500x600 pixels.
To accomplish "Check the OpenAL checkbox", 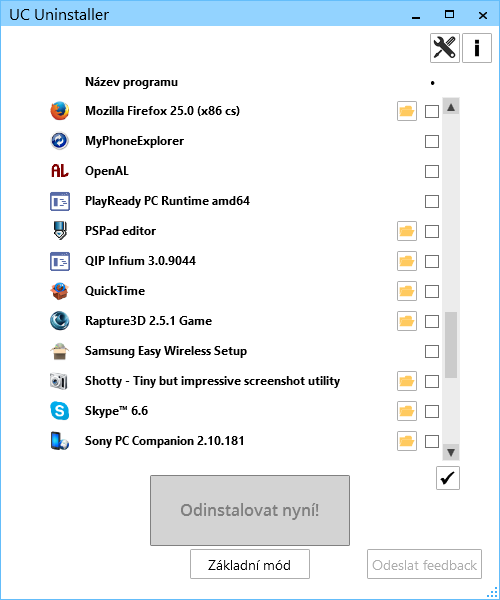I will (432, 171).
